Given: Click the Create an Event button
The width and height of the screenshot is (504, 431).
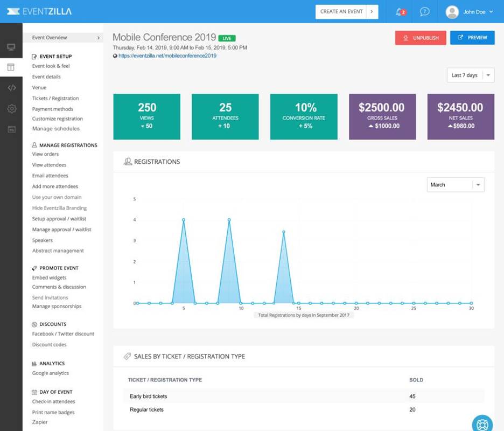Looking at the screenshot, I should coord(347,11).
